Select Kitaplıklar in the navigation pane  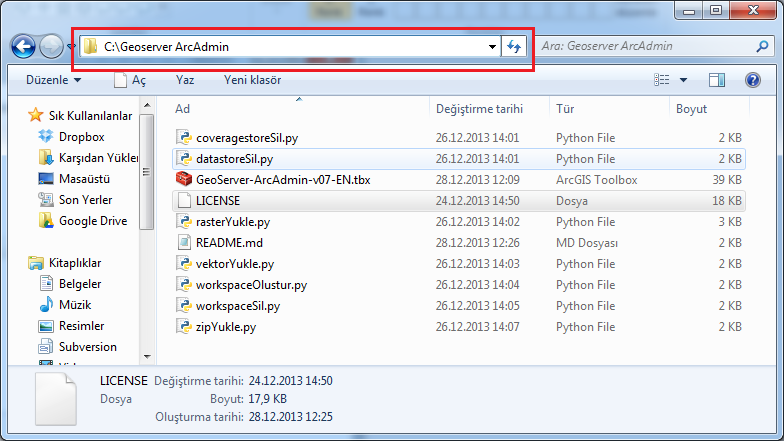coord(64,262)
